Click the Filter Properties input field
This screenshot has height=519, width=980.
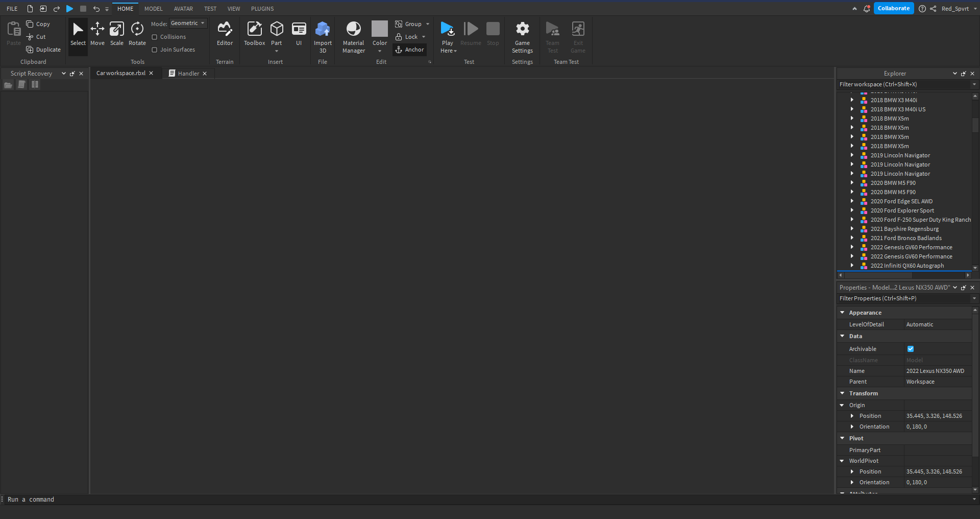[x=903, y=299]
